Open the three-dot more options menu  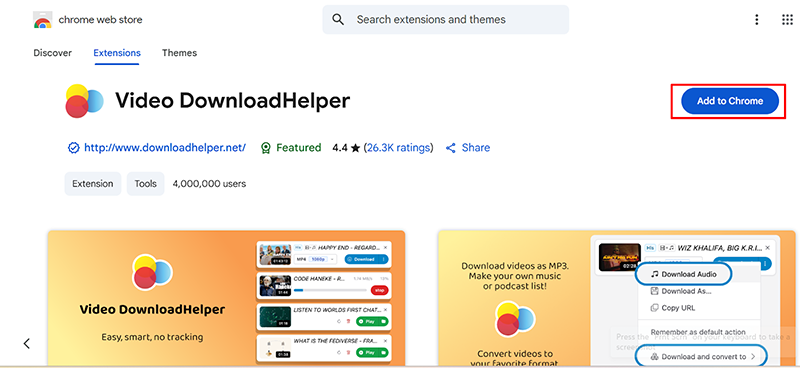(x=757, y=20)
